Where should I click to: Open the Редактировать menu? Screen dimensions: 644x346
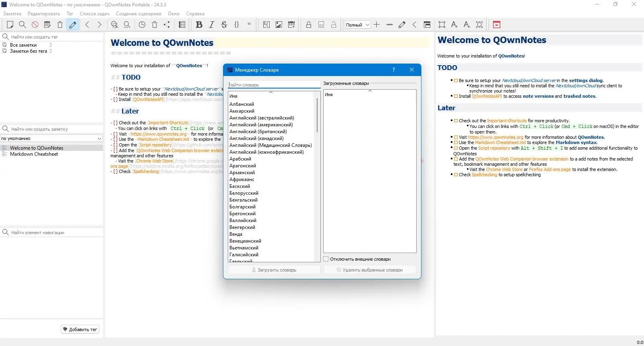44,14
